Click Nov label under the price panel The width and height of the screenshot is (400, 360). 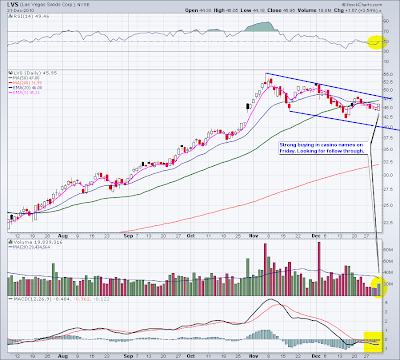pyautogui.click(x=254, y=236)
